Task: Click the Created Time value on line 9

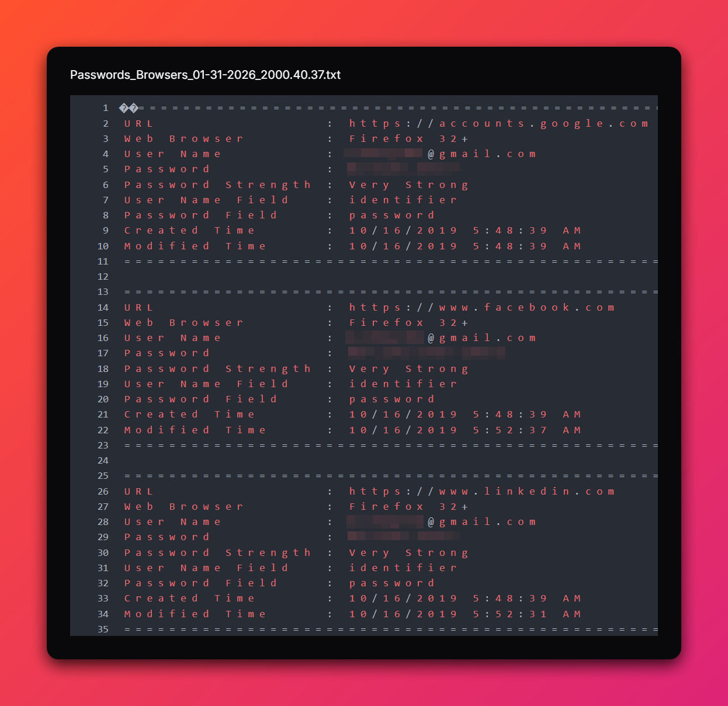Action: pos(464,230)
